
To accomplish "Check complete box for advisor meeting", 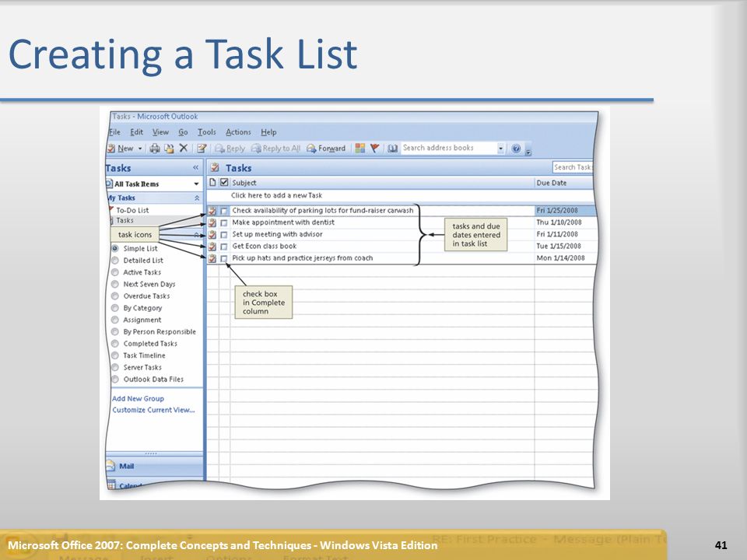I will [224, 234].
